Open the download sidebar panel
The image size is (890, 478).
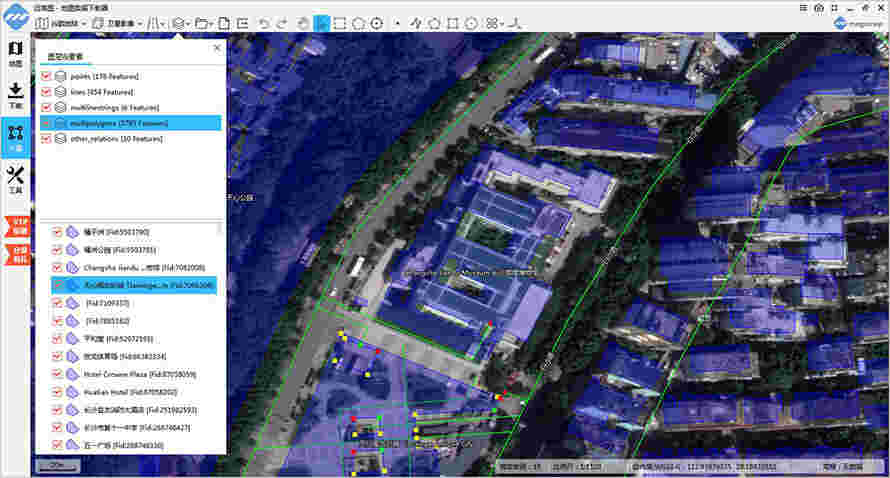tap(15, 94)
